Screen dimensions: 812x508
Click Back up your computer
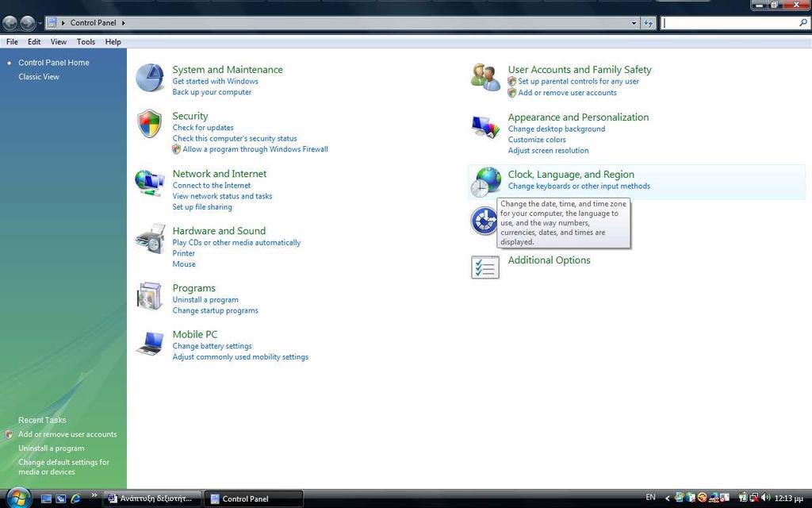(x=212, y=92)
